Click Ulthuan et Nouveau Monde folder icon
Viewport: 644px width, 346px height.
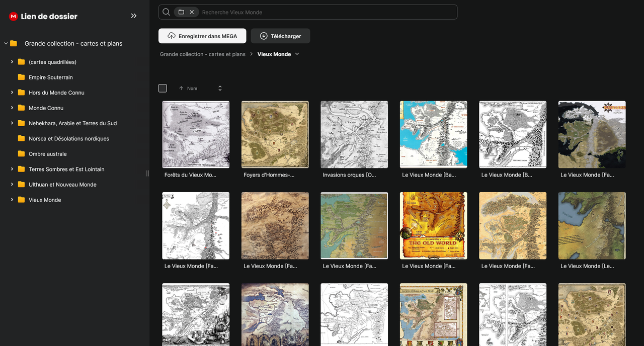click(21, 185)
